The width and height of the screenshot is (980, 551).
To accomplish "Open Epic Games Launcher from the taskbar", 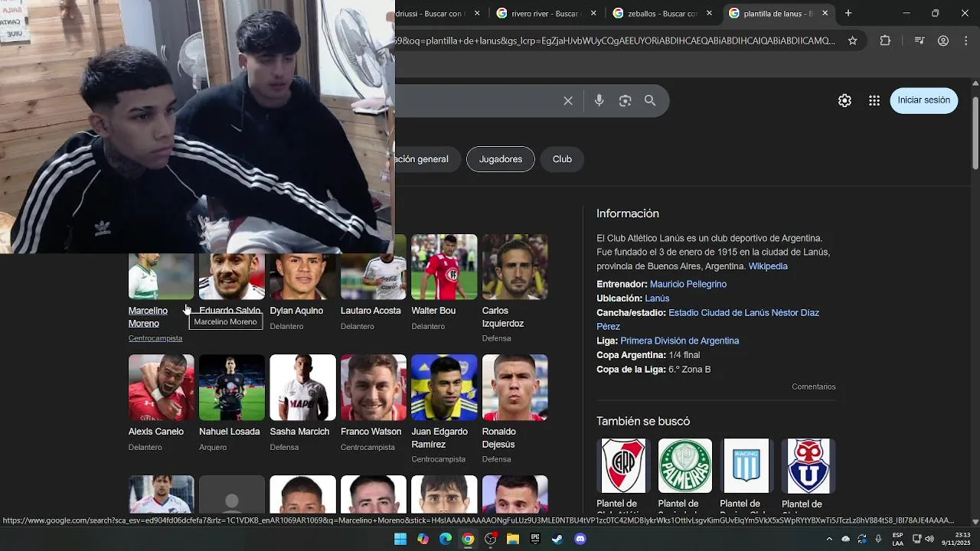I will tap(535, 539).
